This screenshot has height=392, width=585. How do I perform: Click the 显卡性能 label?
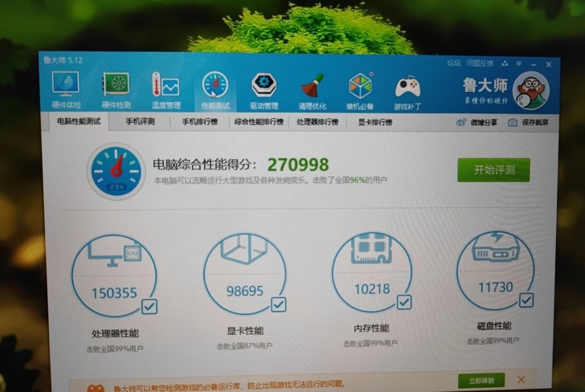(x=245, y=331)
